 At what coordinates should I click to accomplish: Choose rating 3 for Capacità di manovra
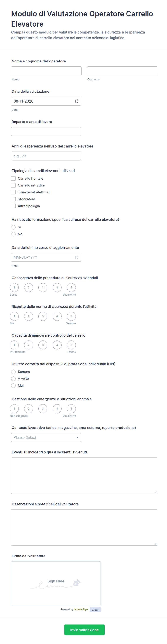click(x=43, y=345)
